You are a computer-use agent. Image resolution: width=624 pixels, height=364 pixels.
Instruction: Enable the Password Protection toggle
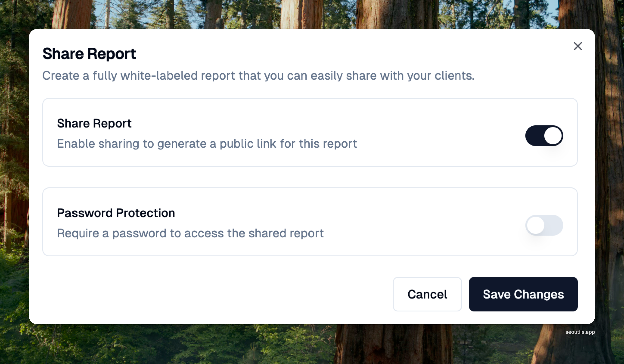pyautogui.click(x=544, y=225)
